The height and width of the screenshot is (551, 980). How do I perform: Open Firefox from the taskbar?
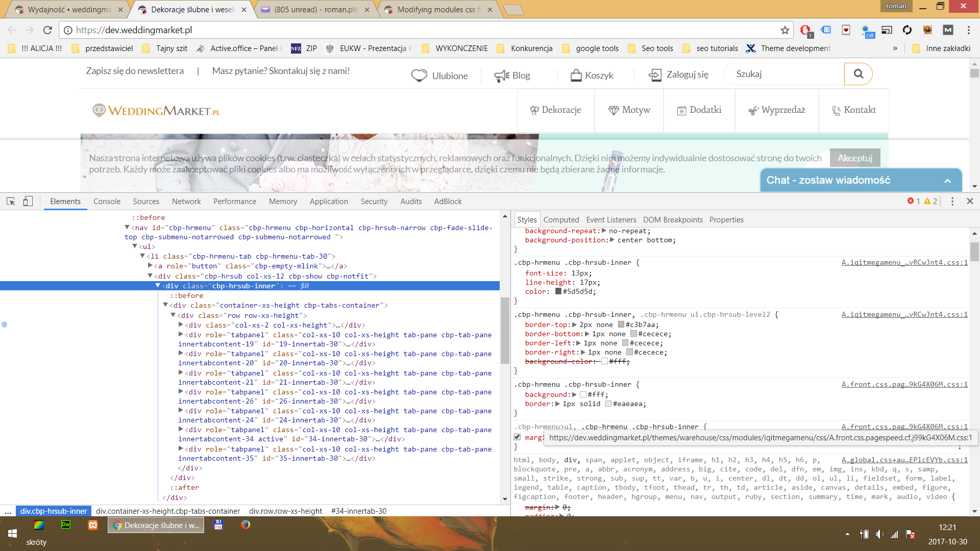[x=246, y=524]
